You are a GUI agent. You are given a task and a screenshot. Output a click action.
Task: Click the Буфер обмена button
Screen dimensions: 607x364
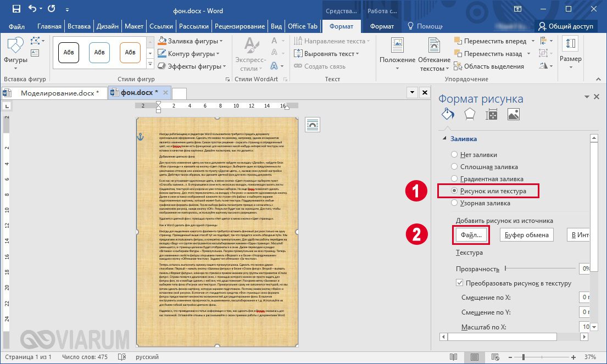pos(526,235)
